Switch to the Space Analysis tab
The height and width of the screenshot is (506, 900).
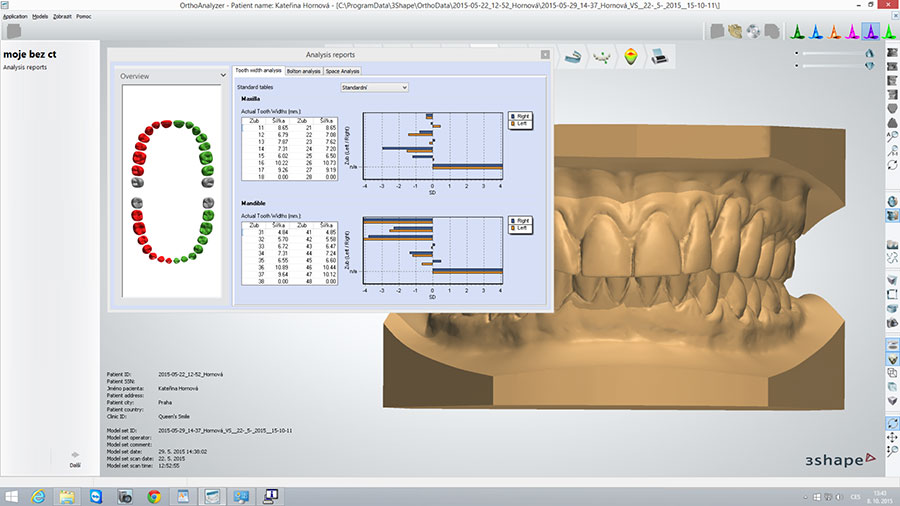click(x=343, y=71)
